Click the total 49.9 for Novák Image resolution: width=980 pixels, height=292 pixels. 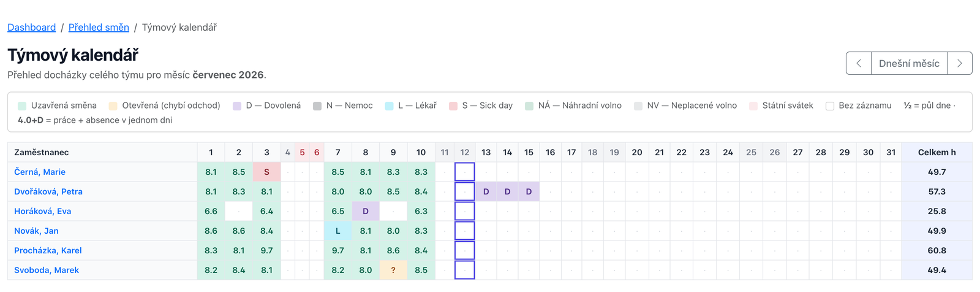pos(937,231)
